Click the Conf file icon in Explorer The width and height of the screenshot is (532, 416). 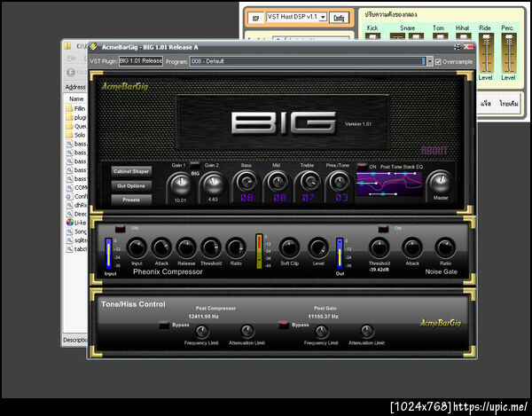click(69, 196)
